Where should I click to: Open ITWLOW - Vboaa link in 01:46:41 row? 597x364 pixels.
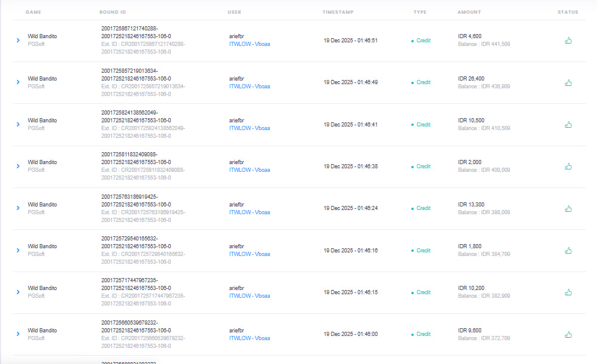point(250,128)
